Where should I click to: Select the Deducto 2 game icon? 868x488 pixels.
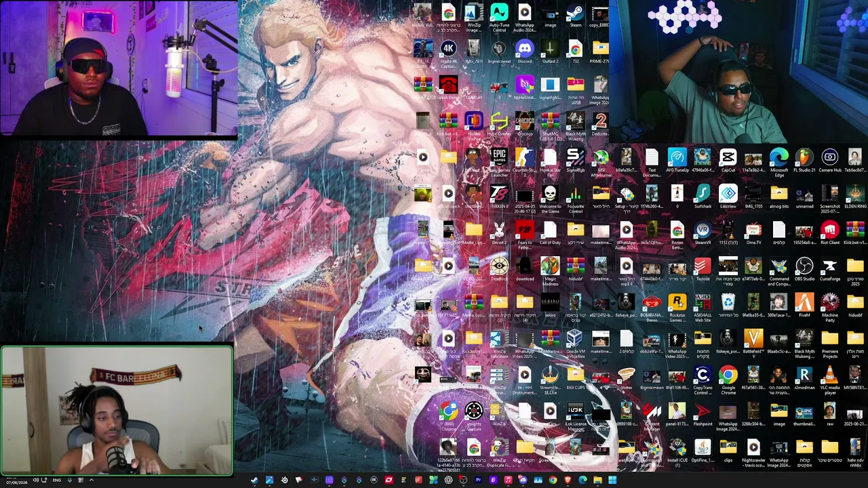click(x=600, y=125)
